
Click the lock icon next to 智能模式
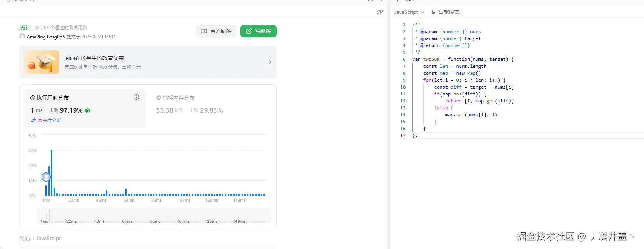pyautogui.click(x=433, y=12)
